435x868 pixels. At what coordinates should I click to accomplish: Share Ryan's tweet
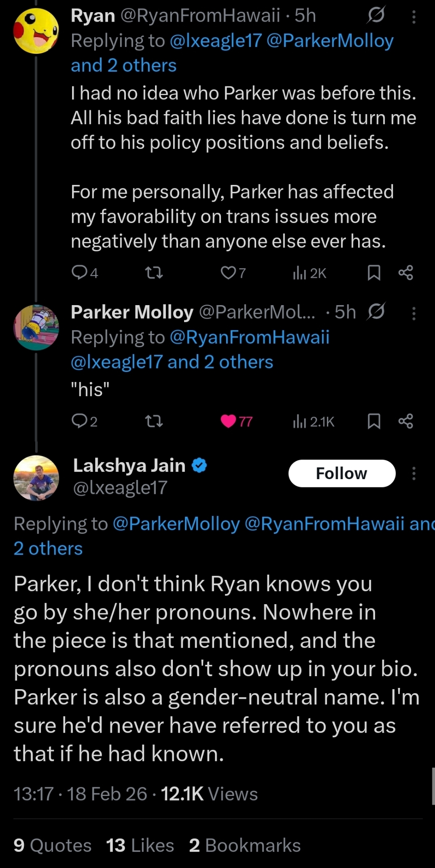pos(406,273)
